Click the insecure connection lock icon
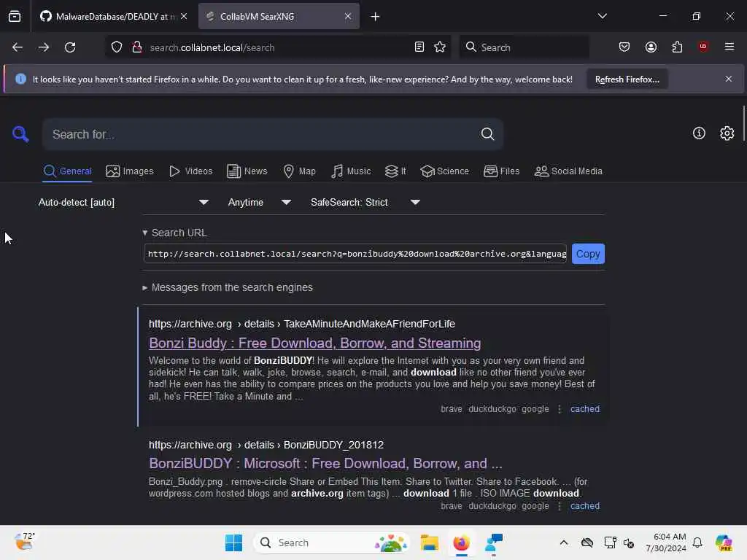This screenshot has height=560, width=747. point(137,47)
